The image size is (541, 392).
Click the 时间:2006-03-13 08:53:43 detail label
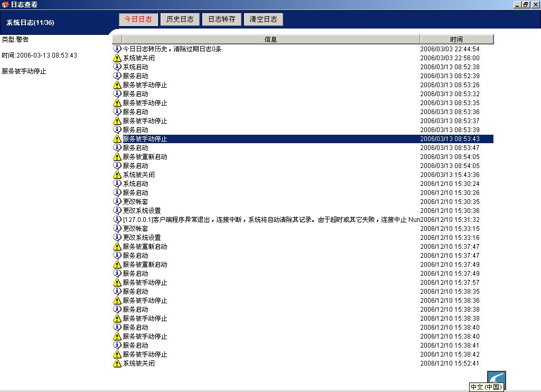click(39, 55)
